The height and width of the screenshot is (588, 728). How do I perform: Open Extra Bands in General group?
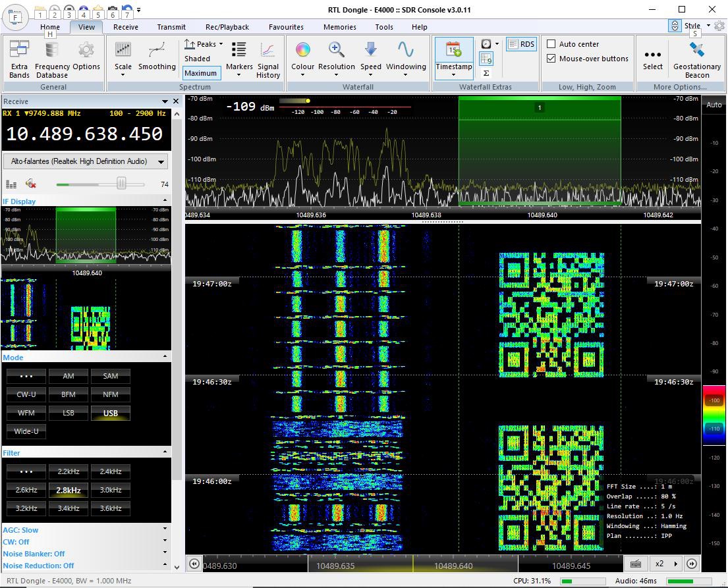point(19,59)
